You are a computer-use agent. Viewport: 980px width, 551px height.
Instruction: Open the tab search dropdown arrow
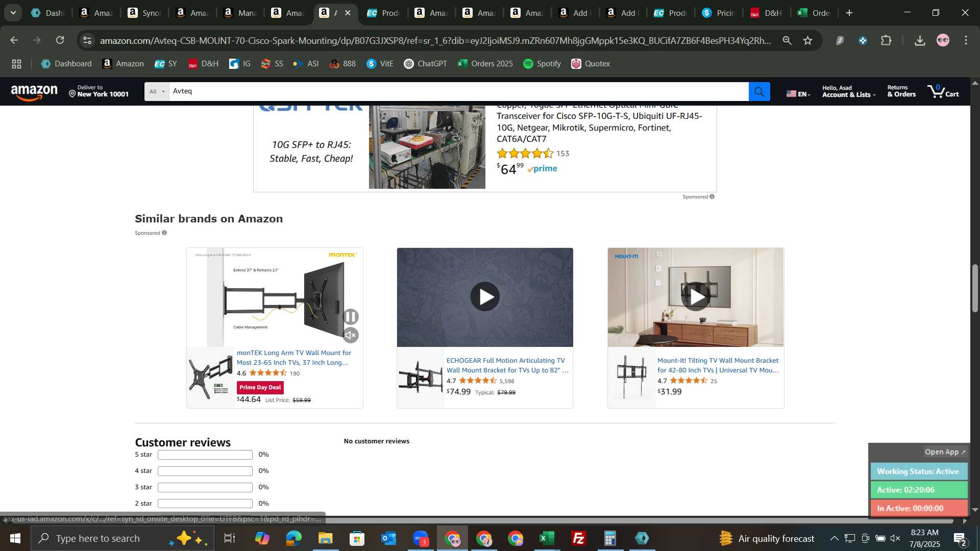pos(13,13)
